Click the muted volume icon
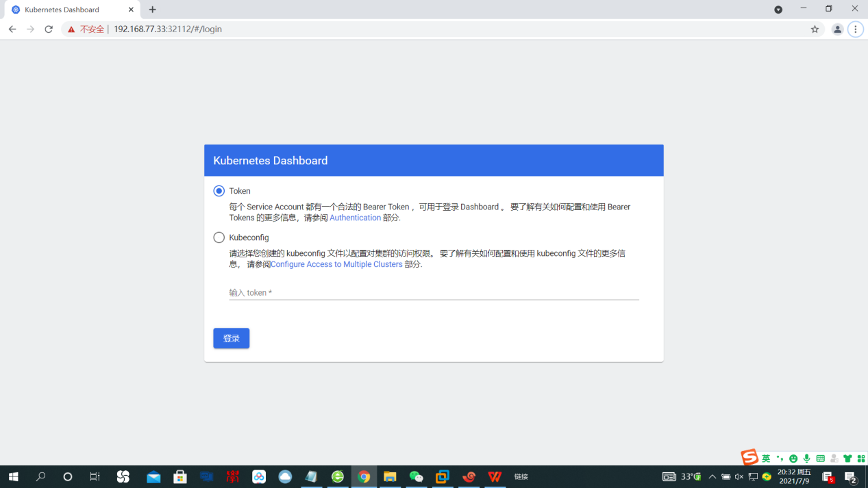The width and height of the screenshot is (868, 488). coord(740,476)
